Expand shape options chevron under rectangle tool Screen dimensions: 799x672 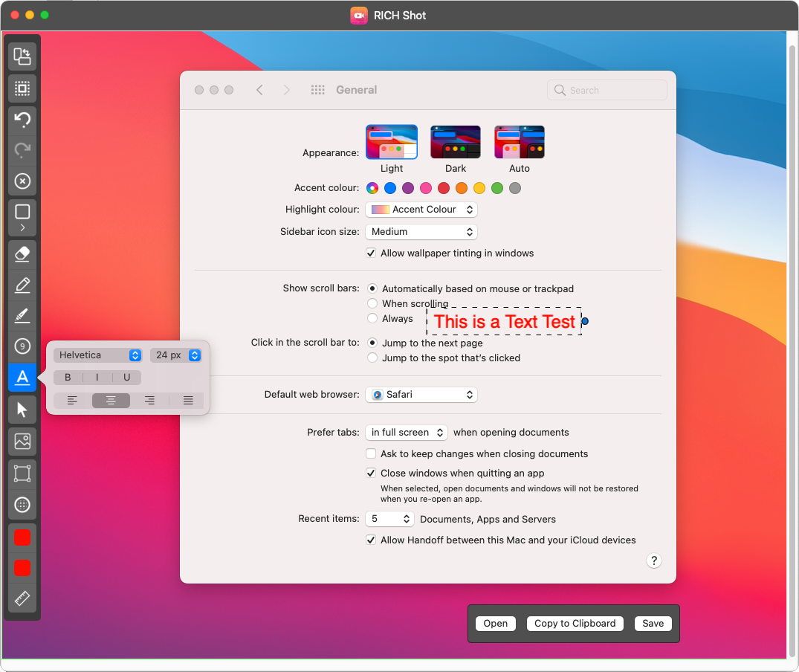tap(22, 227)
